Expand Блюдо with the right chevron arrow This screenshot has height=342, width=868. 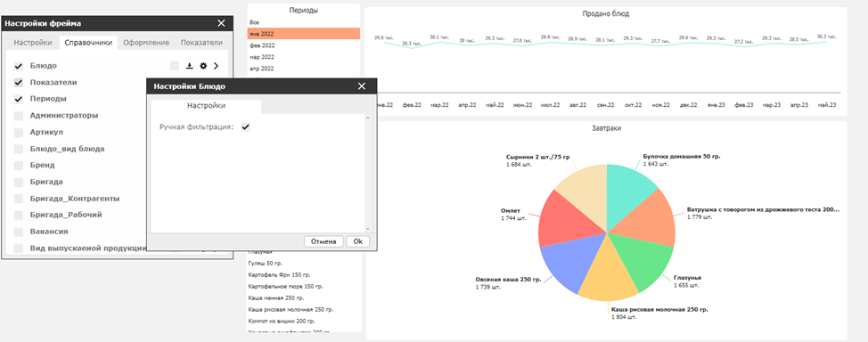pos(216,66)
